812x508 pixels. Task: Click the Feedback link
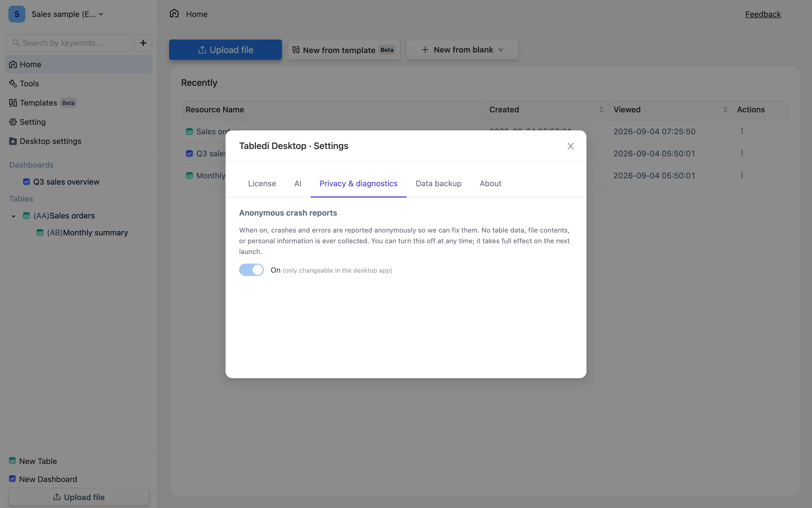pos(763,14)
